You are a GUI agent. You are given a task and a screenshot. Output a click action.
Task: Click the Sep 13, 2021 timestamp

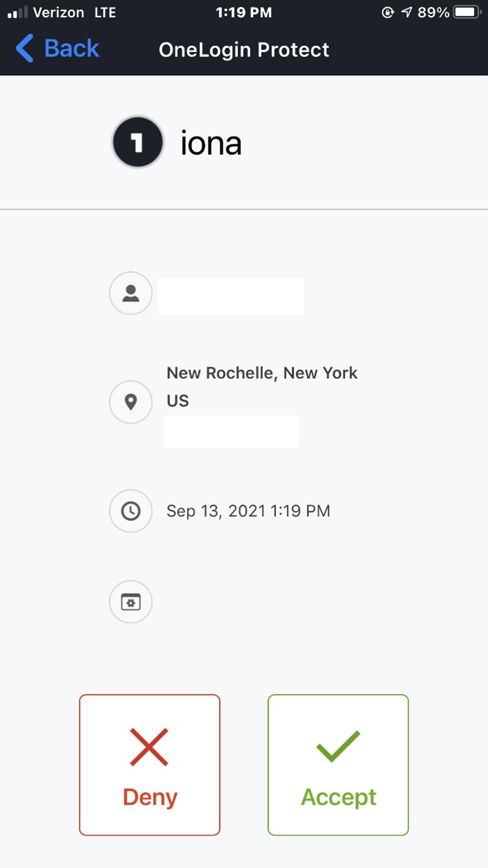point(248,511)
